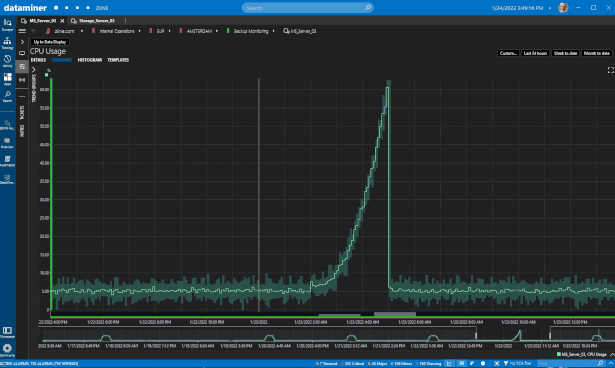Open the Automation sidebar icon
Image resolution: width=615 pixels, height=368 pixels.
[7, 161]
